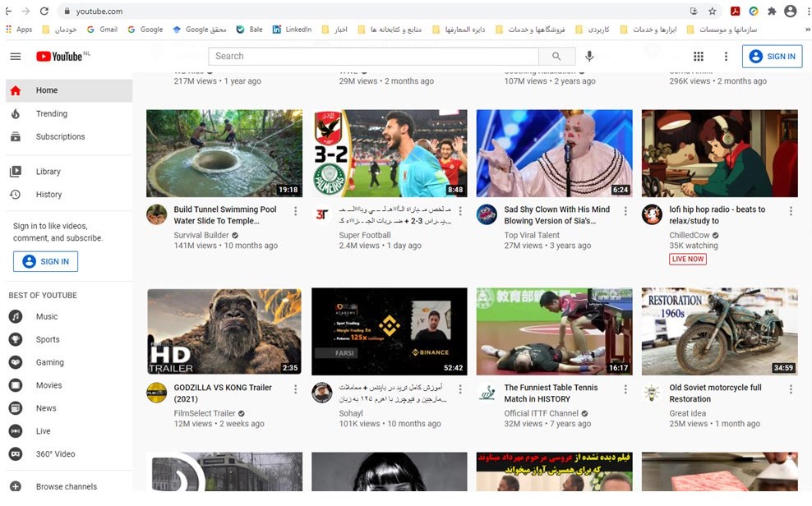Open News in Best of YouTube
The width and height of the screenshot is (812, 506).
click(x=69, y=408)
